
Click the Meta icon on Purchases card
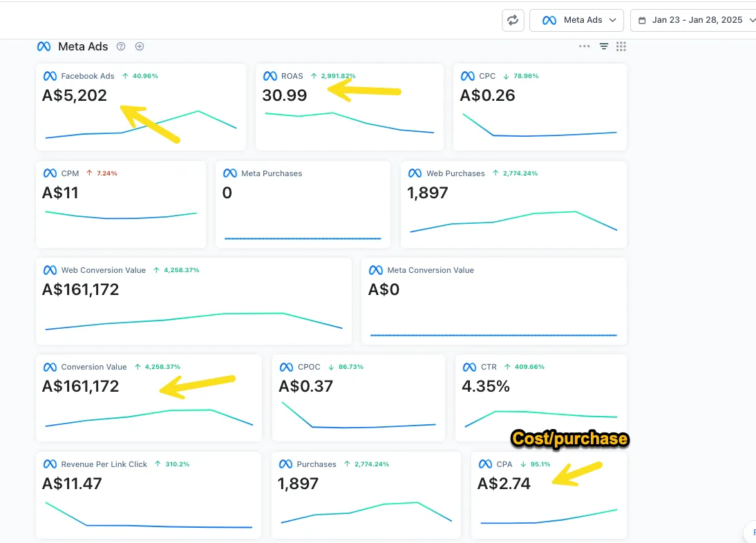click(x=286, y=464)
